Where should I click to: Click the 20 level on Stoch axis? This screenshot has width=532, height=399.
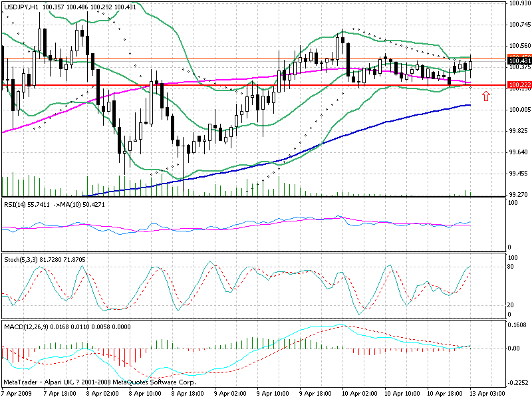(510, 305)
